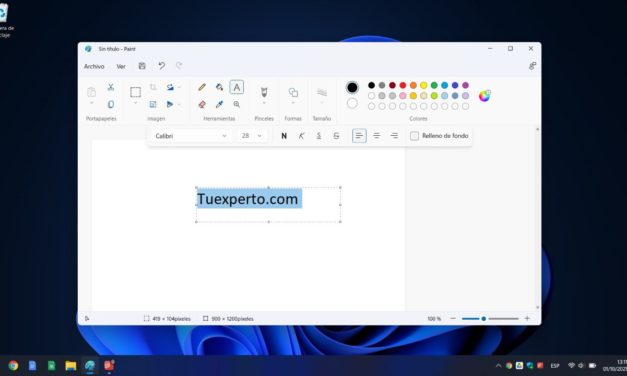Click the Crop image icon
The width and height of the screenshot is (627, 376).
[153, 87]
